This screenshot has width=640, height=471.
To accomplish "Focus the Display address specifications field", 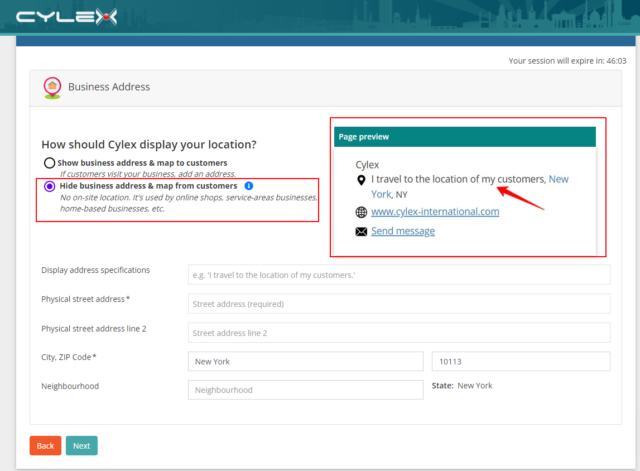I will [399, 275].
